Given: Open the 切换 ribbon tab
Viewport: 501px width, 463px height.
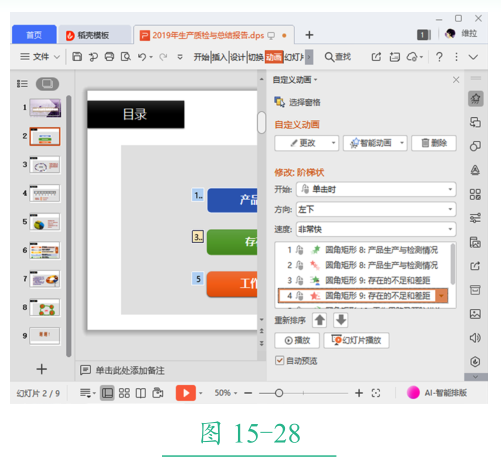Looking at the screenshot, I should tap(256, 57).
